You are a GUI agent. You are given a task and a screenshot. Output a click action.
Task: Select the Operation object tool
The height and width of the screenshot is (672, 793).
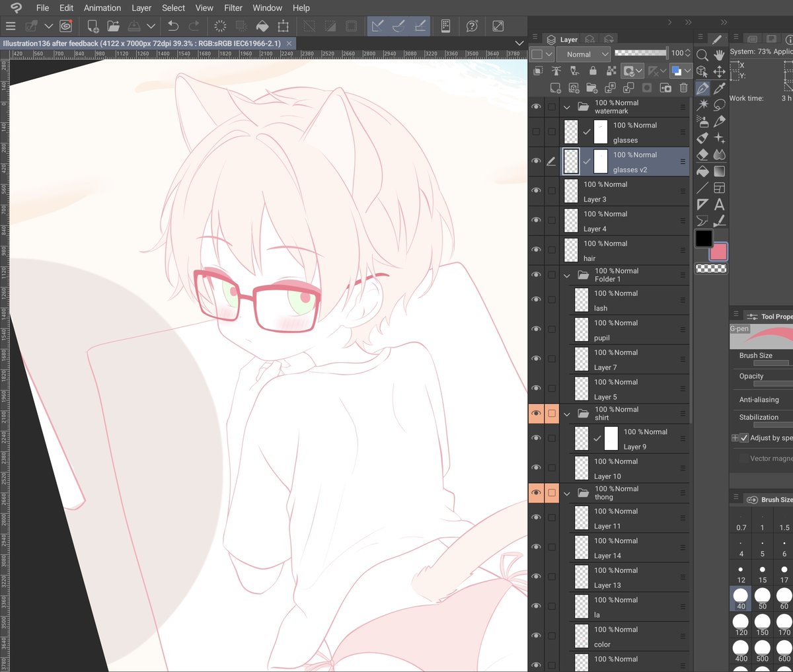tap(702, 71)
